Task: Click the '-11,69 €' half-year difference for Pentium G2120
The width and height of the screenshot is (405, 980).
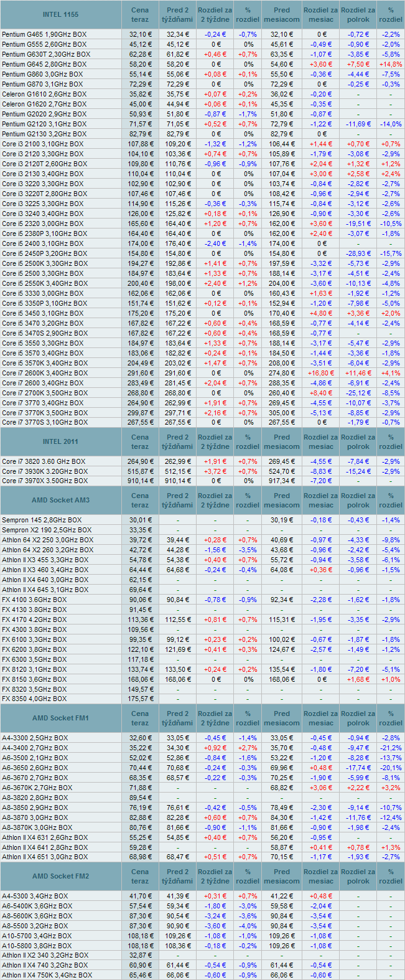Action: point(358,124)
